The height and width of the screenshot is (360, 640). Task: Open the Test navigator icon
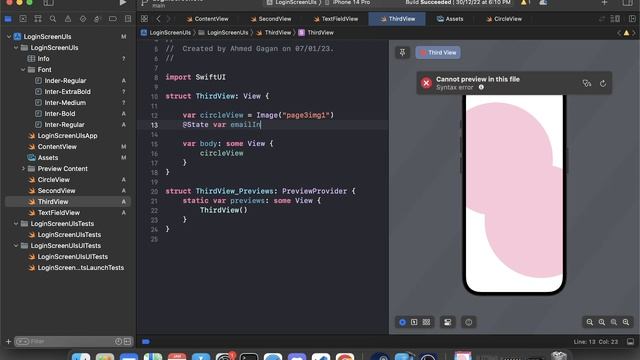click(83, 19)
